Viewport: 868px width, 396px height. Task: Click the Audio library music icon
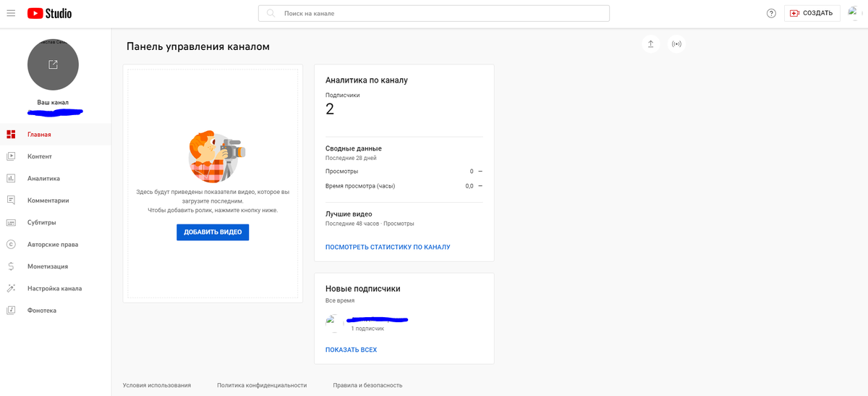11,311
